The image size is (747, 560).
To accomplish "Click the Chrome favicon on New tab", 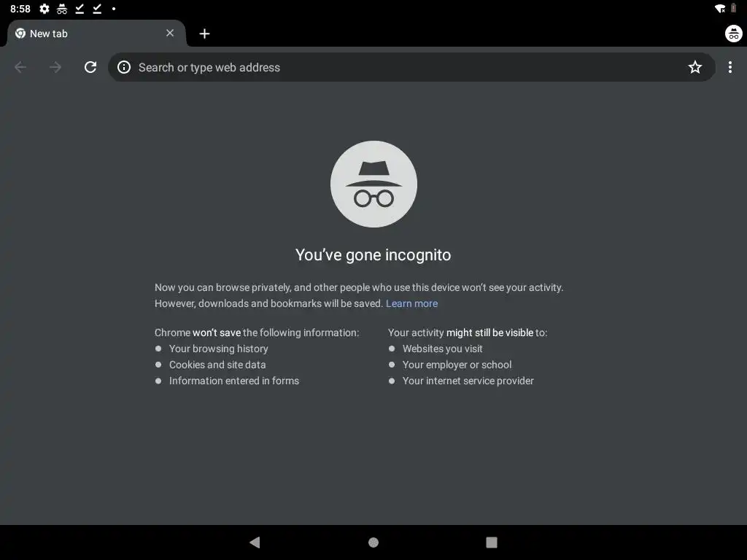I will click(x=20, y=34).
